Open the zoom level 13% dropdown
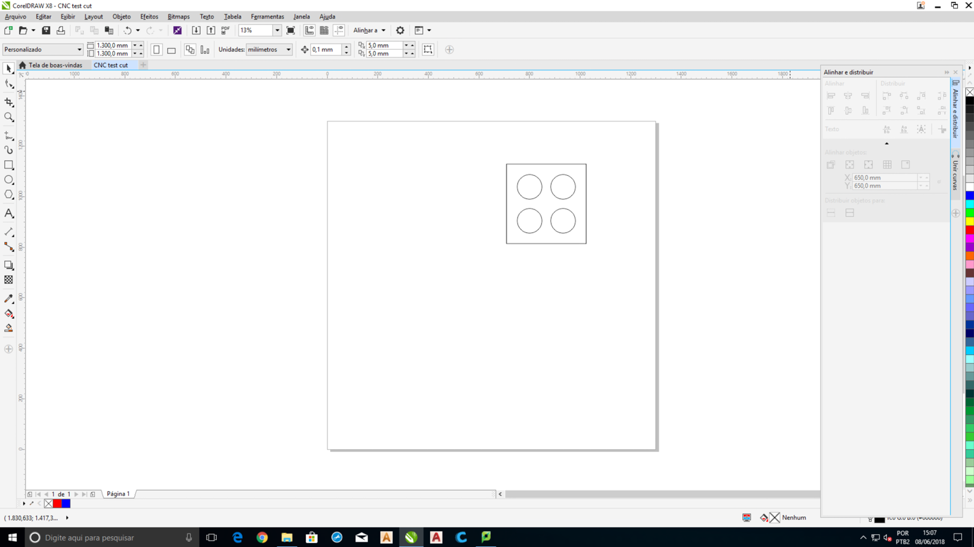 tap(277, 30)
